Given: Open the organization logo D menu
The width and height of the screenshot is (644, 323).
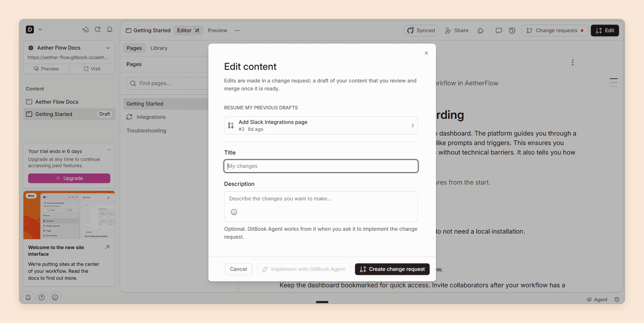Looking at the screenshot, I should 30,29.
